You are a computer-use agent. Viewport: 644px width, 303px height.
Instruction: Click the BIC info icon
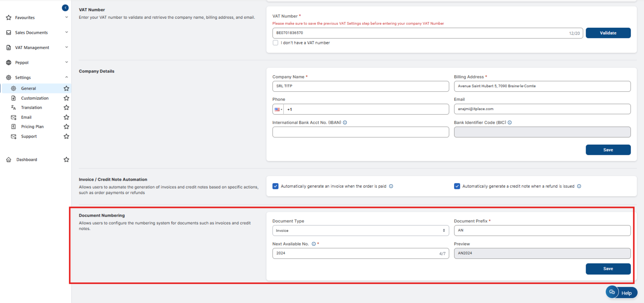510,123
